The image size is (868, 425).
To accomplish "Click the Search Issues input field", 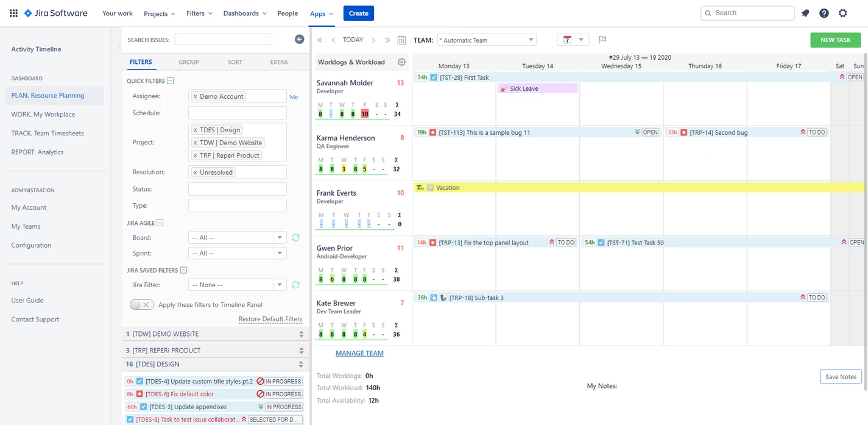I will coord(223,40).
